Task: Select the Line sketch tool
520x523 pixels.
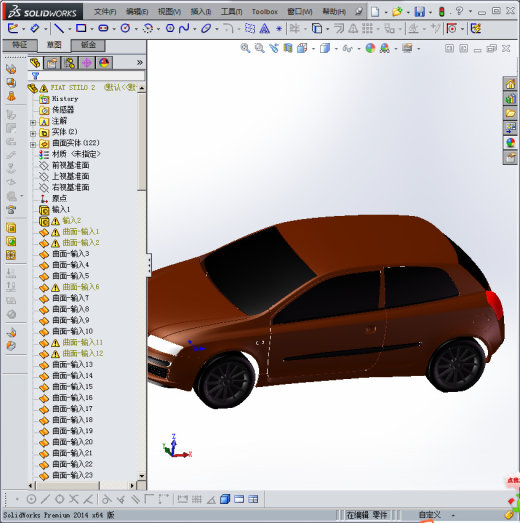Action: [59, 29]
